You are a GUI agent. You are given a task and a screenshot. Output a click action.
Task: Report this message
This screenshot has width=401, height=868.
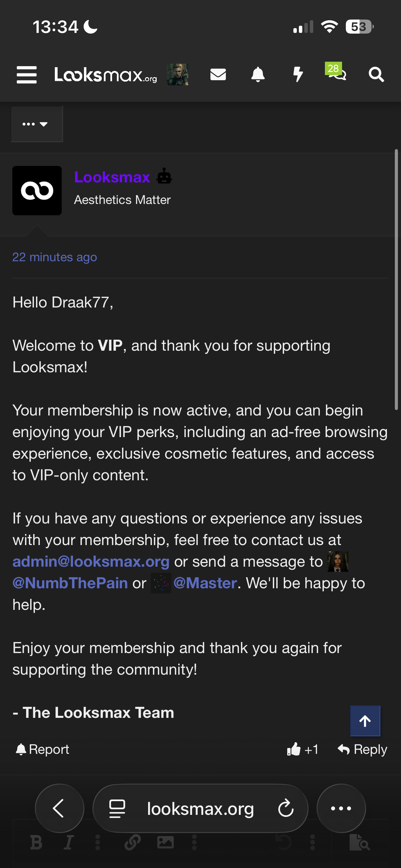pyautogui.click(x=42, y=749)
